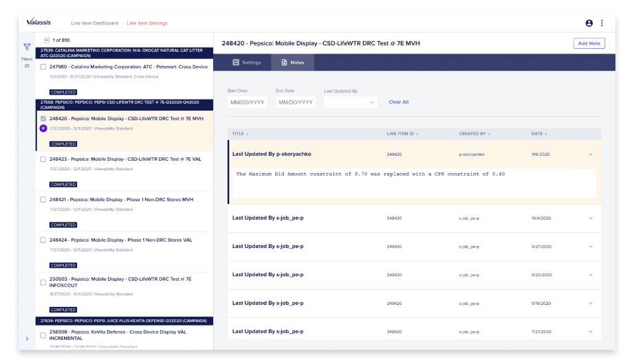Screen dimensions: 634x364
Task: Click the Add Note button
Action: [x=589, y=43]
